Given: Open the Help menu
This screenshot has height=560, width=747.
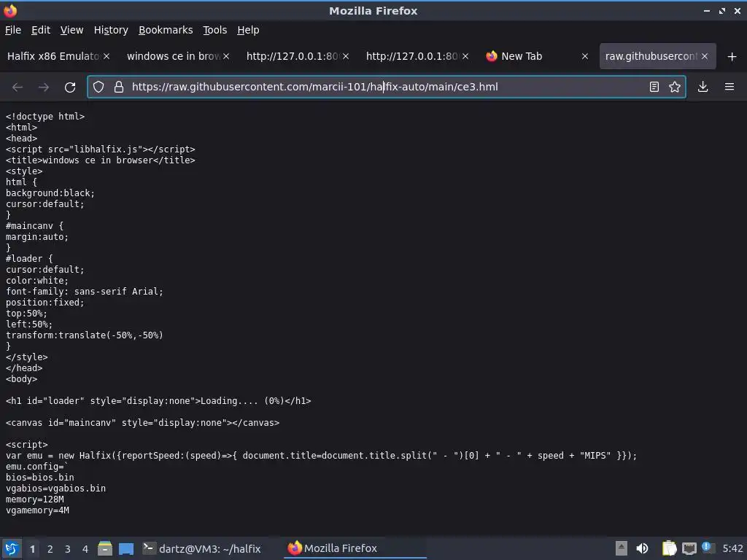Looking at the screenshot, I should pos(248,30).
